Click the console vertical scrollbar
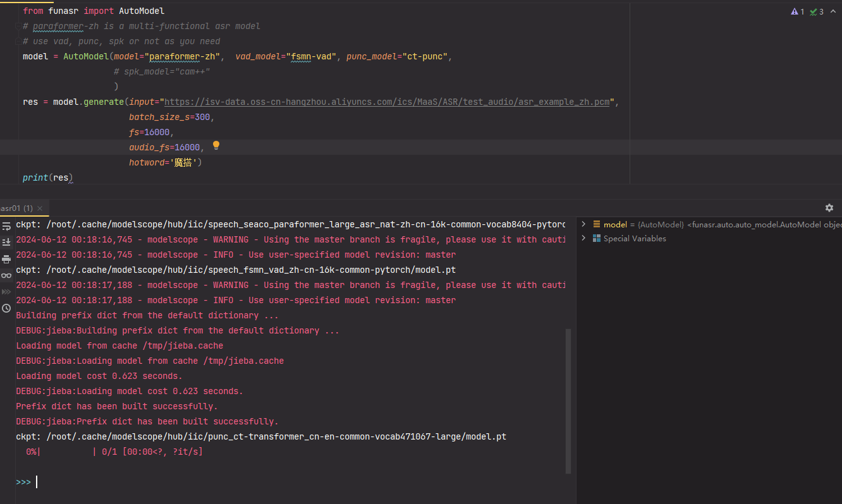This screenshot has height=504, width=842. 568,400
